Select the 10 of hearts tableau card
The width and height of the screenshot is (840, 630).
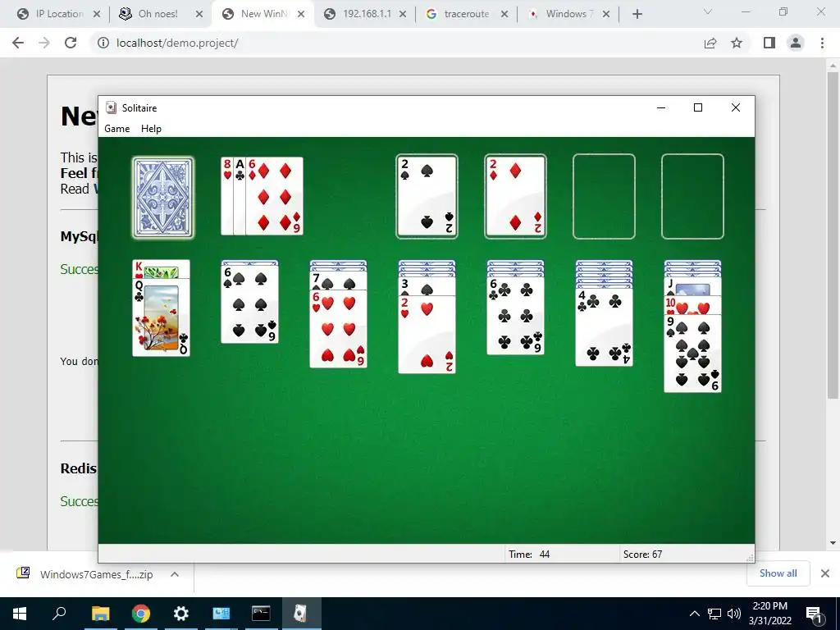point(692,305)
